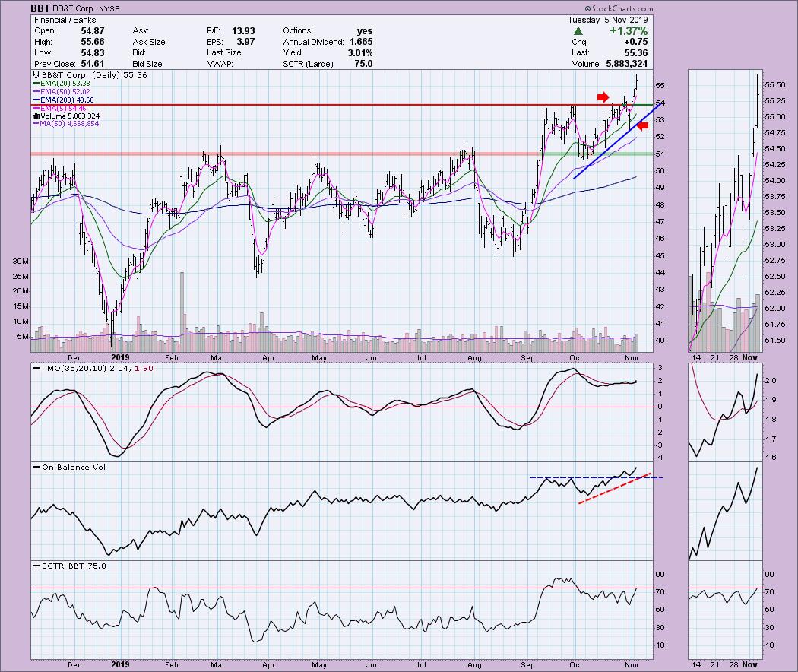The height and width of the screenshot is (672, 798).
Task: Click the Low value 54.83
Action: tap(93, 53)
